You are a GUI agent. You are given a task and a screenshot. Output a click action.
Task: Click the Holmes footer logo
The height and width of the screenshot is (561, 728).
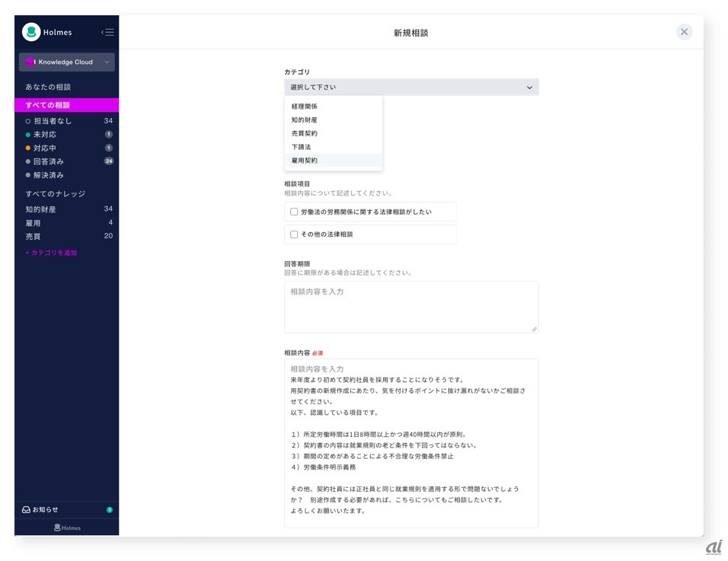[x=67, y=528]
